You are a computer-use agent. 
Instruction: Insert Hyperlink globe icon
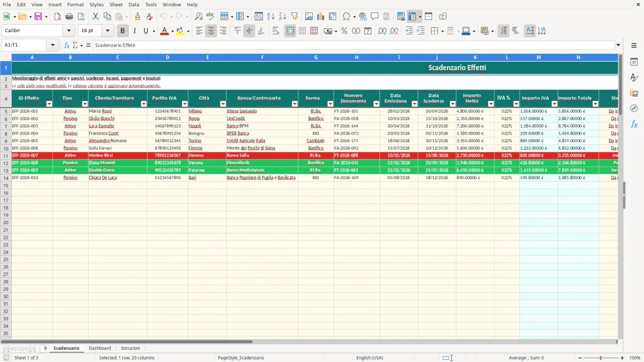coord(363,17)
